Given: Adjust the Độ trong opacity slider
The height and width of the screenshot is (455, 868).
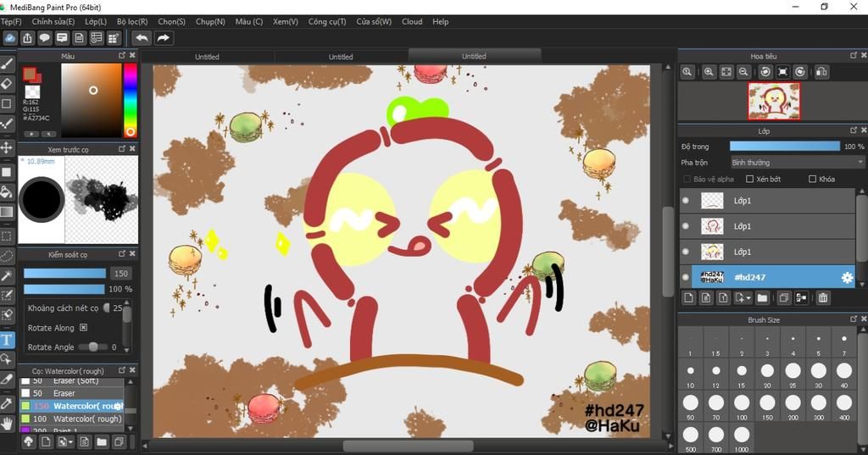Looking at the screenshot, I should click(x=784, y=146).
